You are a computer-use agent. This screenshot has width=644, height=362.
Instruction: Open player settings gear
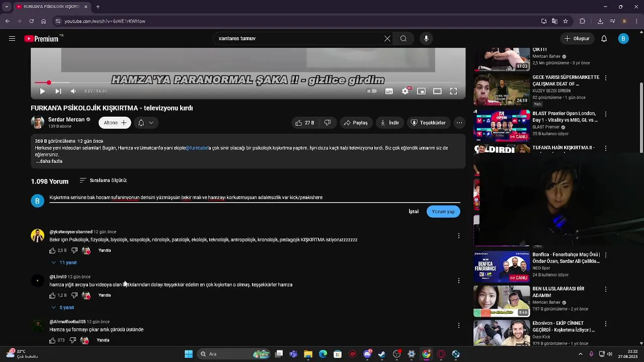click(406, 91)
